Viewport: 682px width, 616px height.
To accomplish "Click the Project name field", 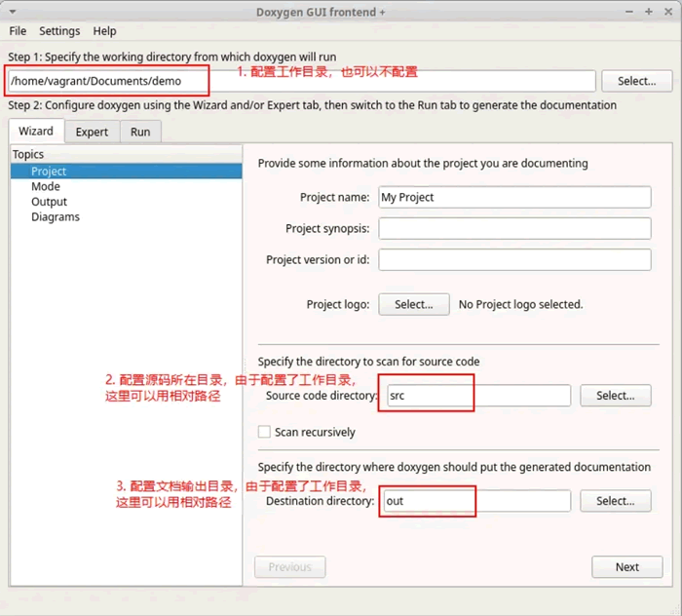I will 514,197.
